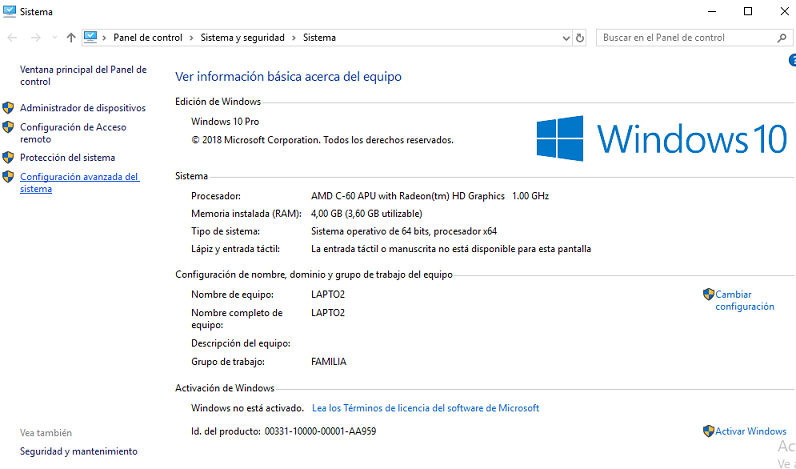Click shield icon next to Activar Windows
The image size is (796, 469).
709,431
